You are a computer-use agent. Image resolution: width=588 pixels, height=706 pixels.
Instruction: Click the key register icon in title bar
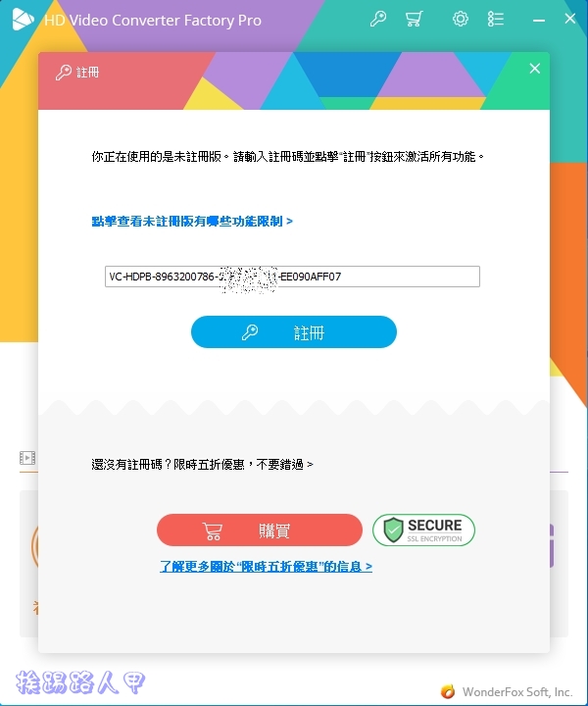click(378, 19)
